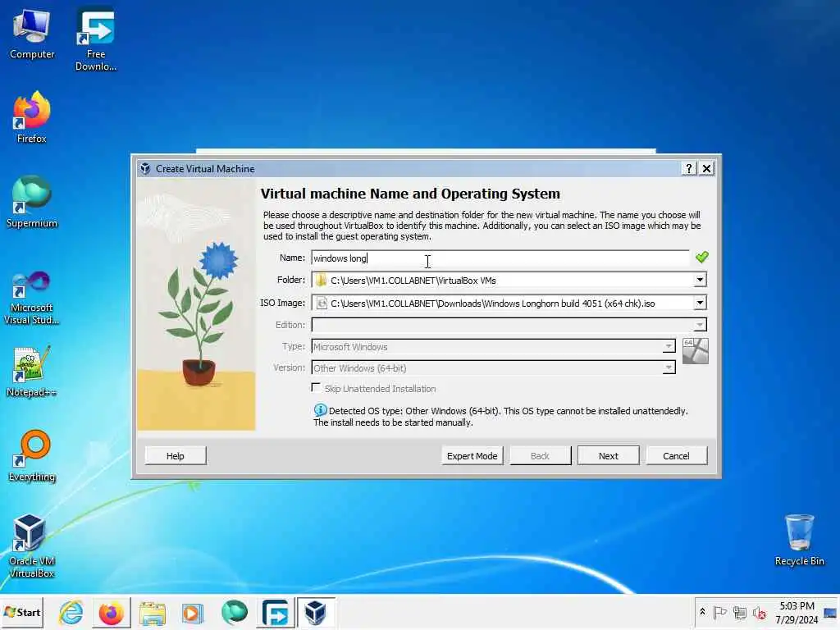Click the Show Desktop button
The width and height of the screenshot is (840, 630).
tap(831, 612)
